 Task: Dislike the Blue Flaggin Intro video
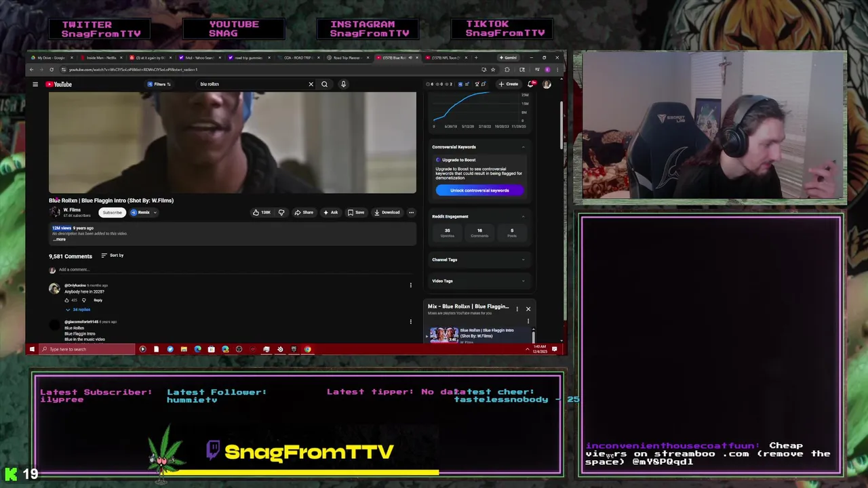tap(281, 212)
